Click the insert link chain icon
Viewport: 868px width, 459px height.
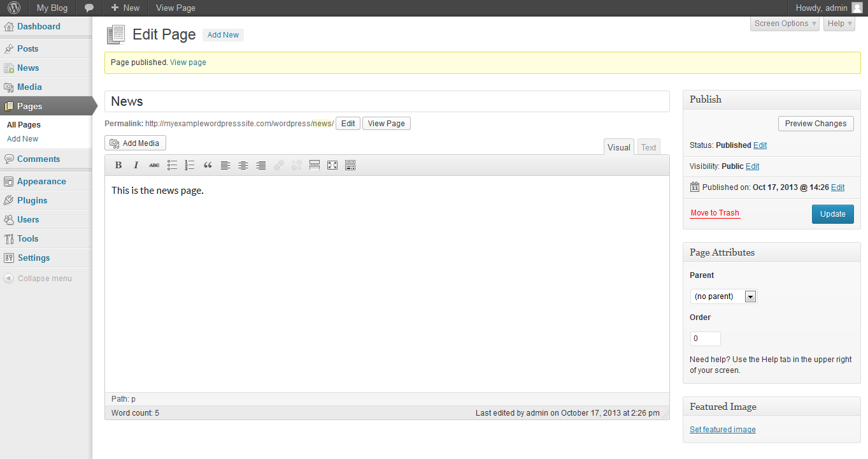pos(279,165)
